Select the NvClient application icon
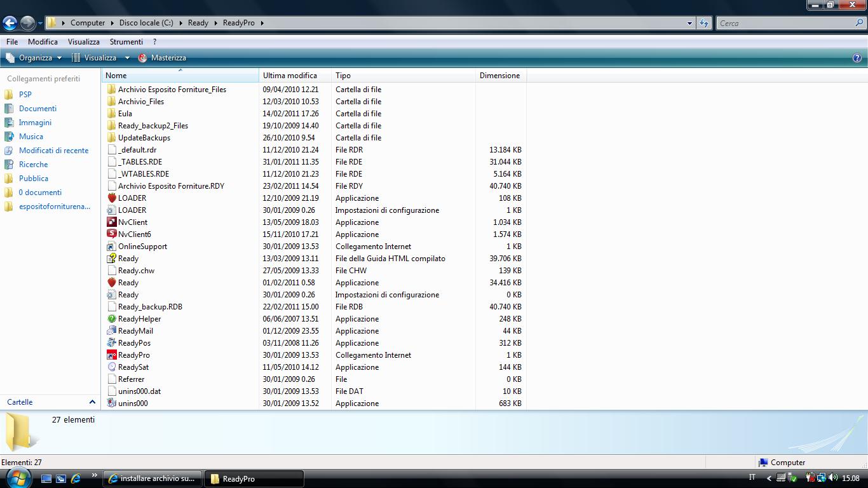This screenshot has height=488, width=868. coord(112,222)
